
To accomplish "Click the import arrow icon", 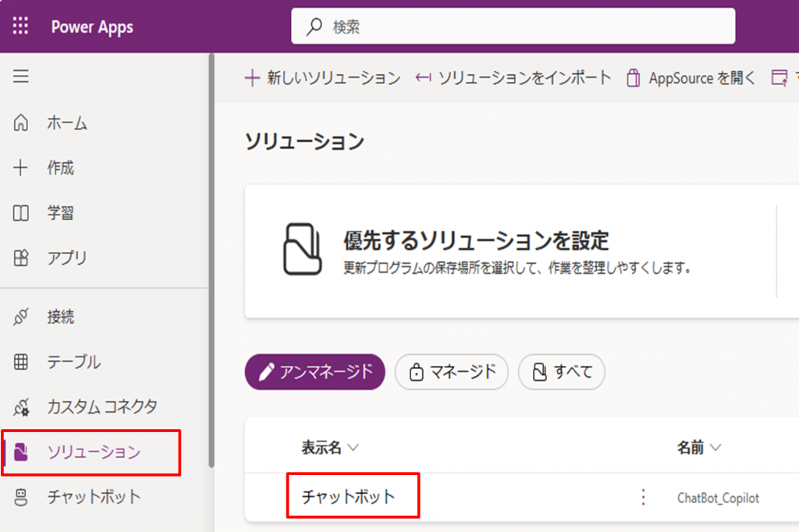I will tap(423, 78).
